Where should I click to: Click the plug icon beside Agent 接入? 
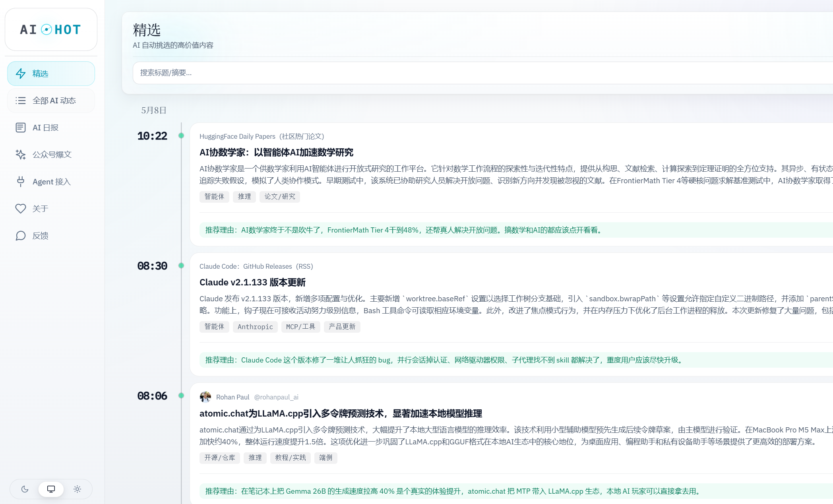21,182
